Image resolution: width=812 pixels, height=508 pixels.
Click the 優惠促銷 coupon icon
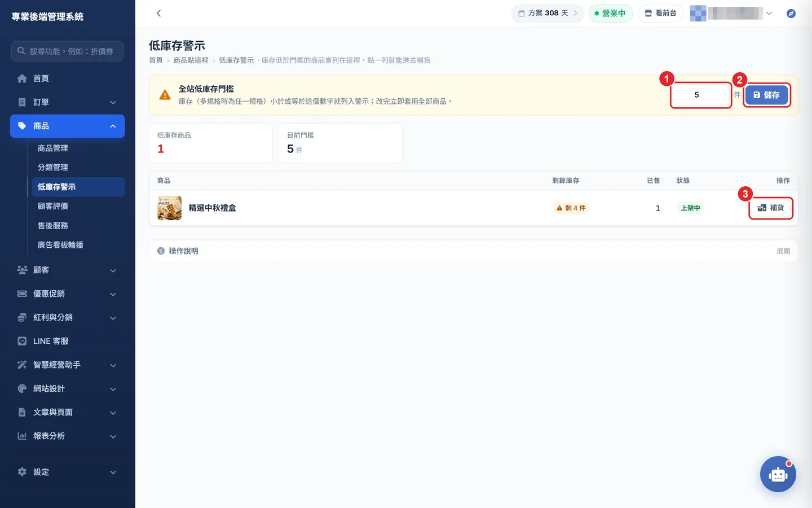(22, 294)
